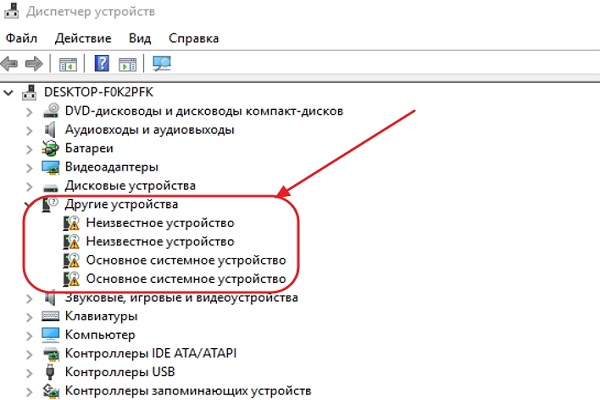Click the DESKTOP-F0K2PFK computer icon
The height and width of the screenshot is (400, 600).
tap(29, 92)
